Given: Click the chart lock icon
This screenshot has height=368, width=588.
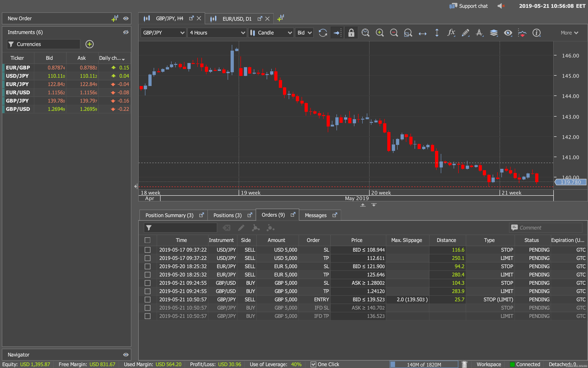Looking at the screenshot, I should (351, 33).
